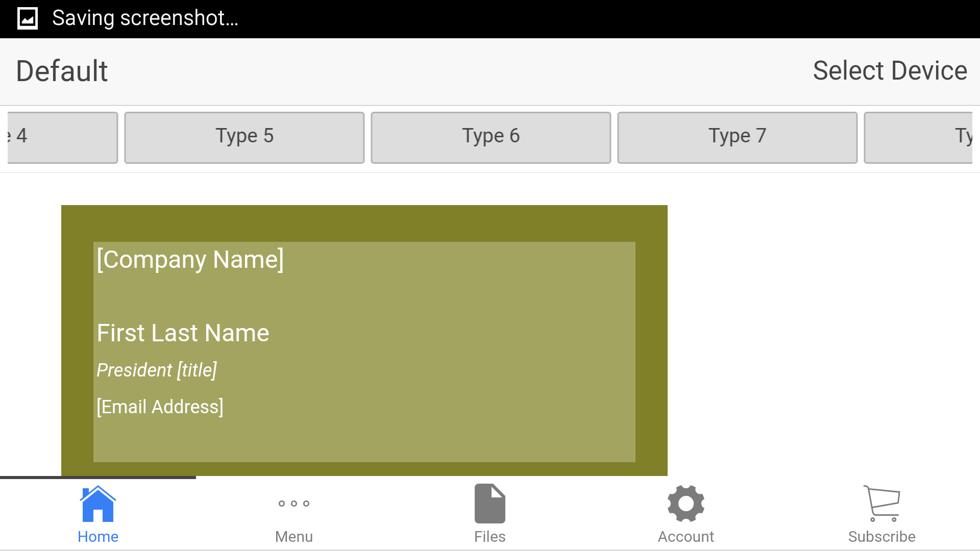Open Account settings gear icon
Image resolution: width=980 pixels, height=551 pixels.
686,504
